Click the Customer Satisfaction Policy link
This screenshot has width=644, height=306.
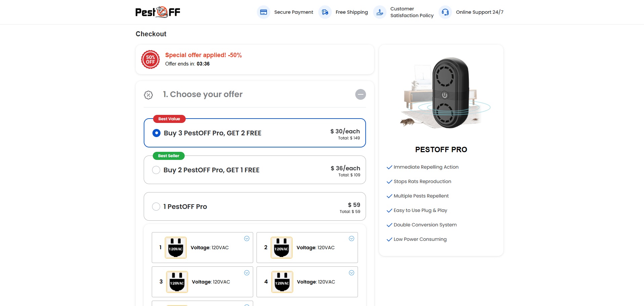click(x=412, y=12)
